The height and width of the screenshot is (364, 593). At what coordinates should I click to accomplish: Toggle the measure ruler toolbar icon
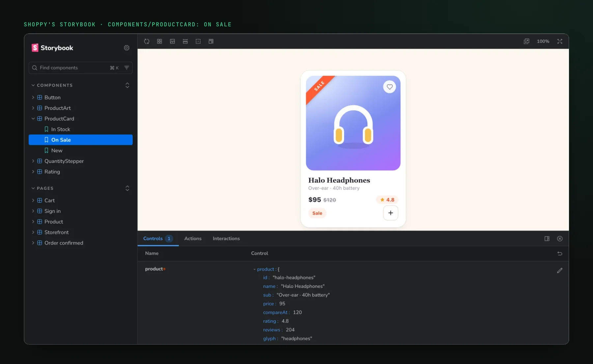tap(185, 42)
